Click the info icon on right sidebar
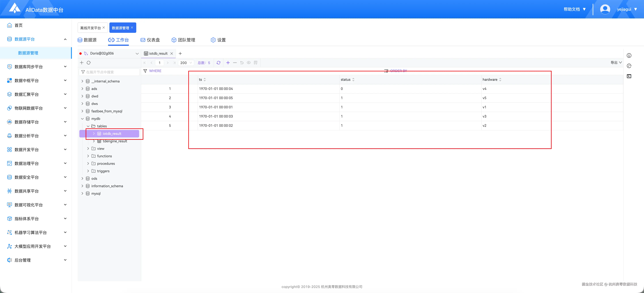This screenshot has width=644, height=293. coord(629,56)
